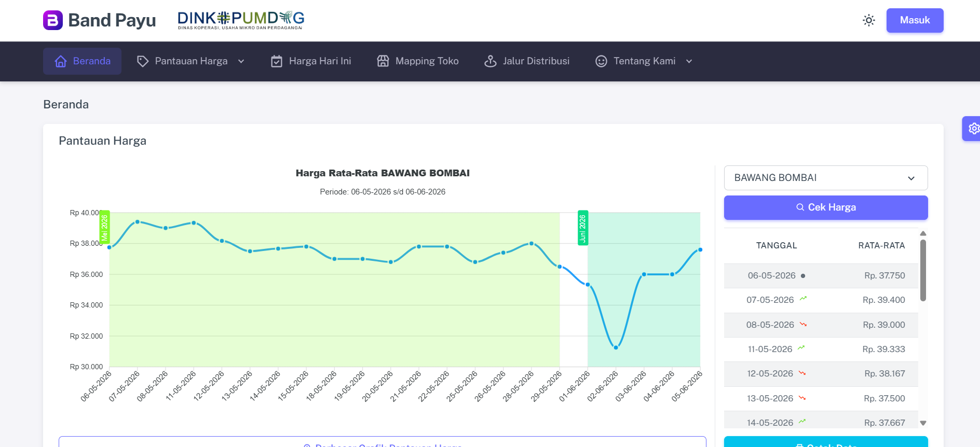
Task: Click the table scrollbar down arrow
Action: [923, 423]
